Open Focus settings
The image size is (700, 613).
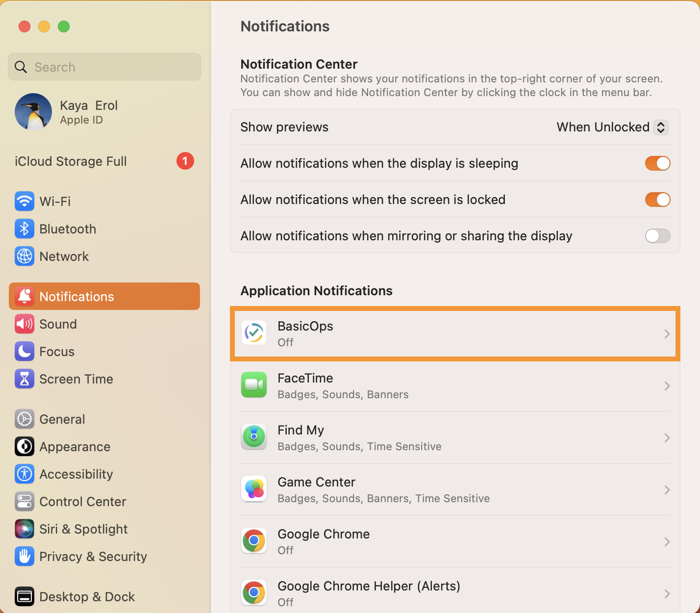tap(104, 351)
